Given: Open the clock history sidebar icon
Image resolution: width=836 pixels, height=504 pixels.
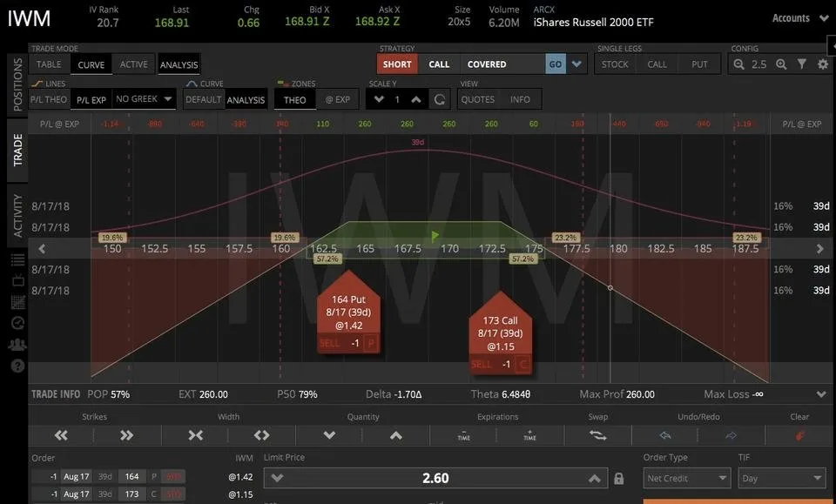Looking at the screenshot, I should 17,323.
